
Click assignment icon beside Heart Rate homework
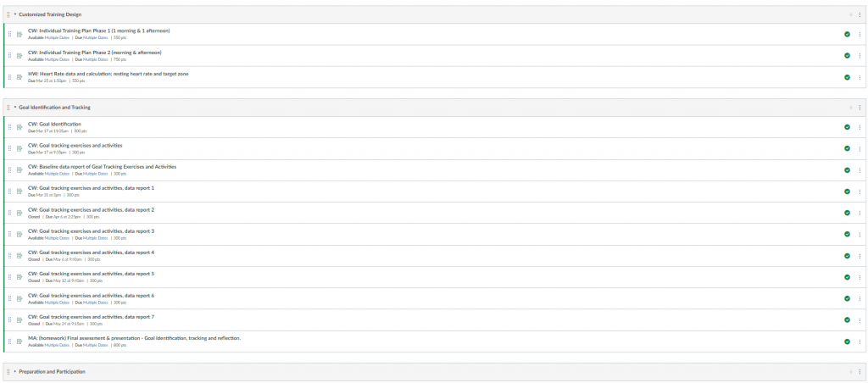19,77
